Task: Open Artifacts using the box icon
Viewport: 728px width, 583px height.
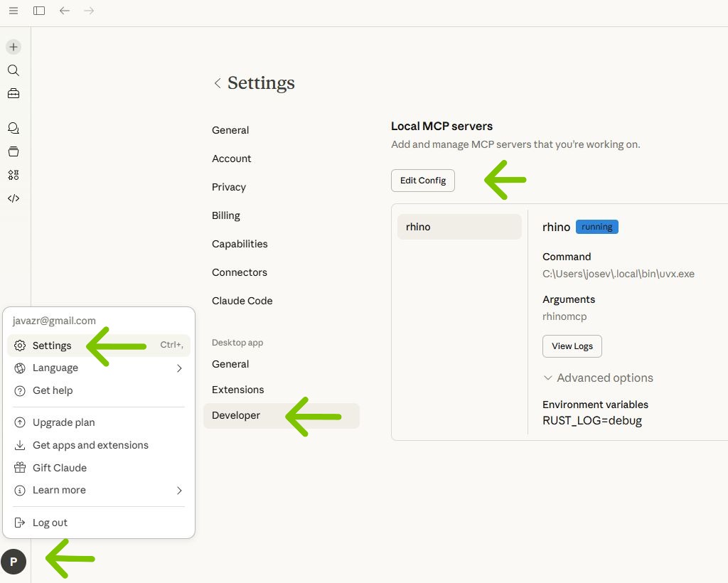Action: coord(13,151)
